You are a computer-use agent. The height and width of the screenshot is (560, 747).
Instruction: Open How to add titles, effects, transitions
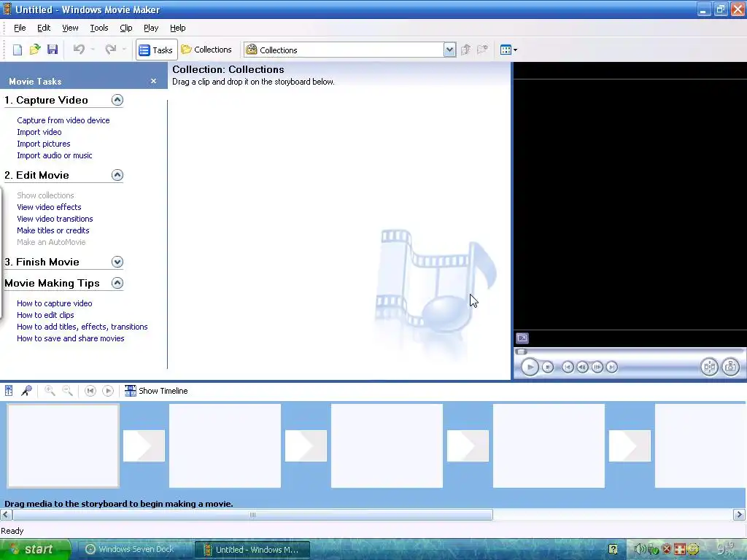click(x=82, y=327)
